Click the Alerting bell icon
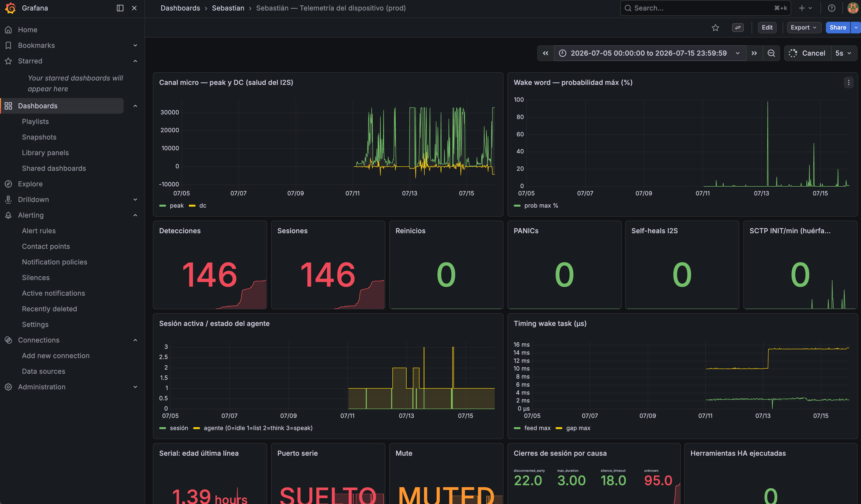Viewport: 861px width, 504px height. tap(9, 215)
